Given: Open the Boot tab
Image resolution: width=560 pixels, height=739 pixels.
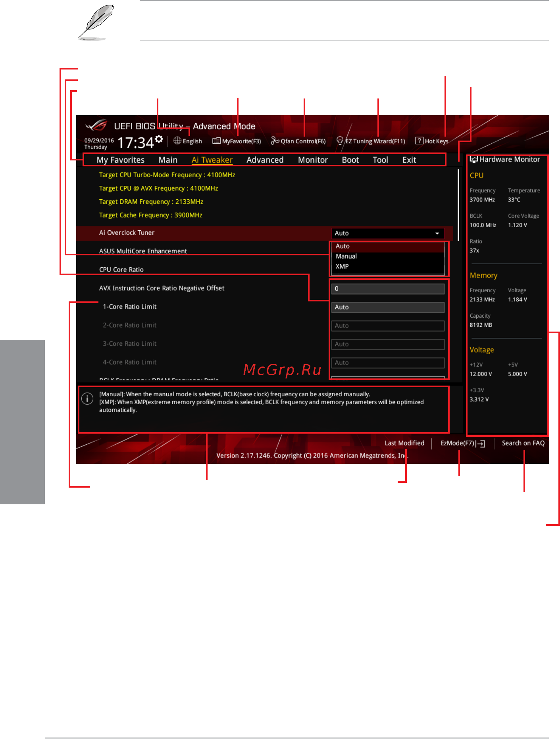Looking at the screenshot, I should coord(350,160).
